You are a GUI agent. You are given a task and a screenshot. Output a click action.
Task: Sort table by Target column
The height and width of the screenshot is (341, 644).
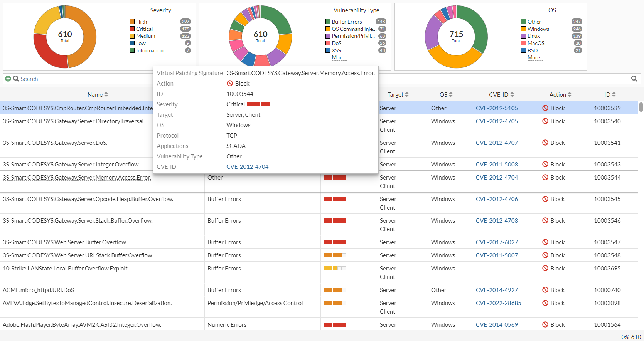pyautogui.click(x=398, y=95)
